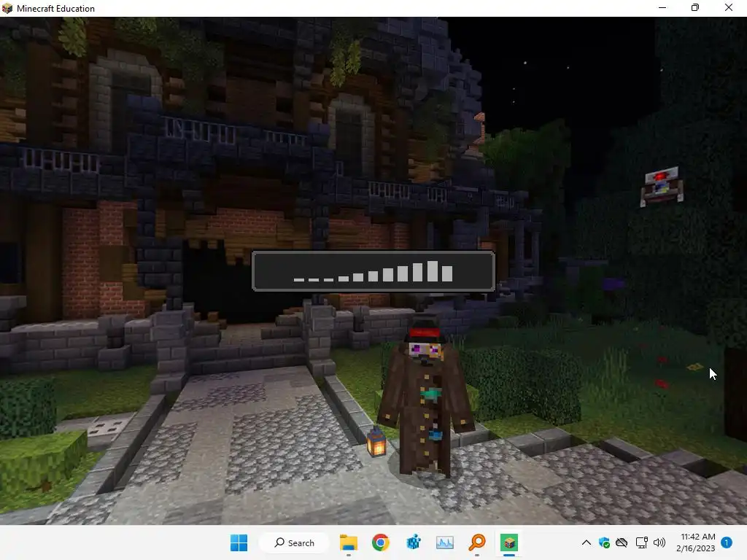Open the clock showing 11:42 AM
747x560 pixels.
coord(695,542)
